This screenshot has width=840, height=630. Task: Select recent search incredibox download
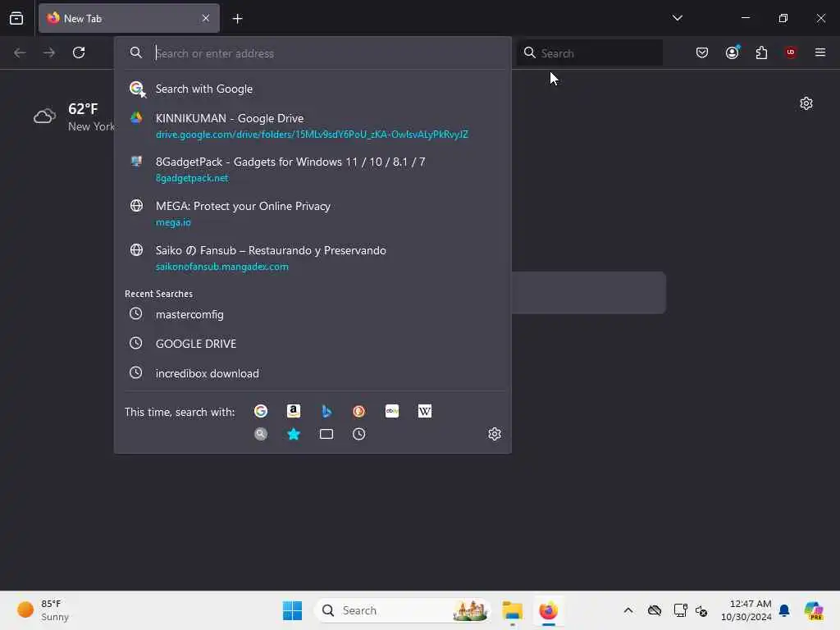[x=313, y=373]
